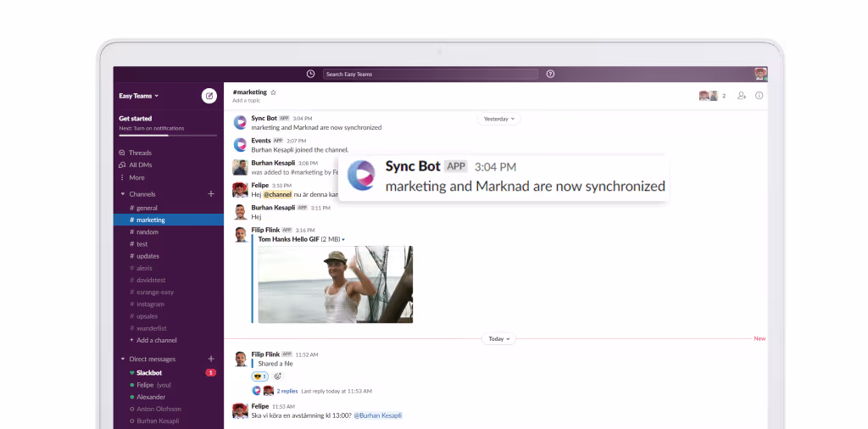The image size is (868, 429).
Task: Open the Get started notifications prompt
Action: point(168,123)
